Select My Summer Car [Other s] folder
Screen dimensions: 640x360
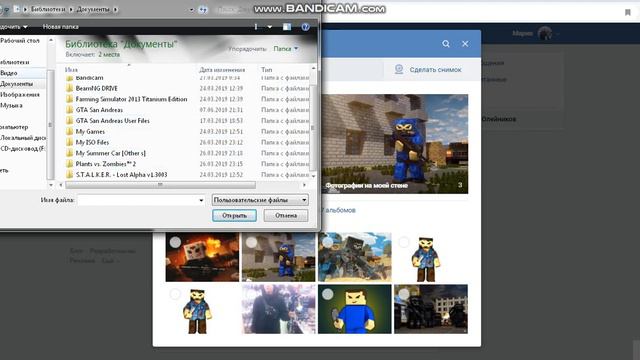pos(111,153)
